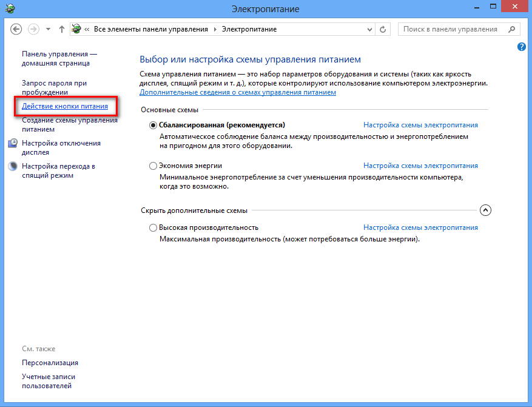Viewport: 532px width, 407px height.
Task: Click the search magnifier icon
Action: click(x=512, y=29)
